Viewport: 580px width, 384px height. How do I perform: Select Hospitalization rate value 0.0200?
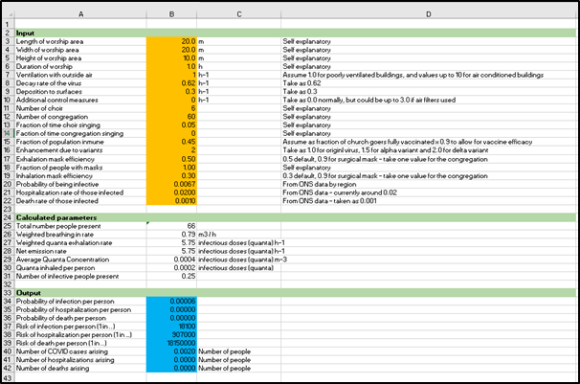coord(172,192)
